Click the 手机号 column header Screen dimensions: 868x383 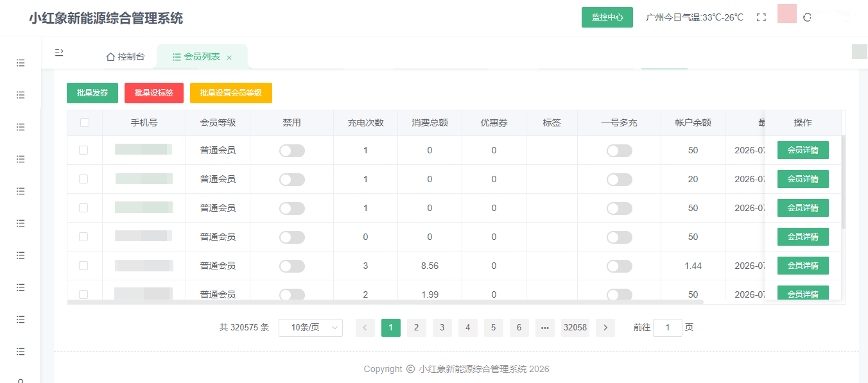(144, 123)
